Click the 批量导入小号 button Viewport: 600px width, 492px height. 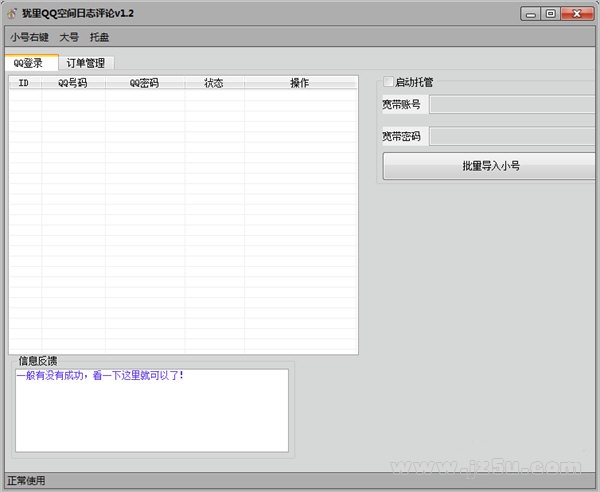pos(489,166)
